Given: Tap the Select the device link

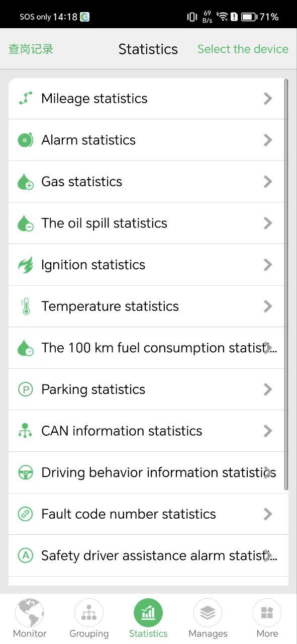Looking at the screenshot, I should (x=243, y=49).
